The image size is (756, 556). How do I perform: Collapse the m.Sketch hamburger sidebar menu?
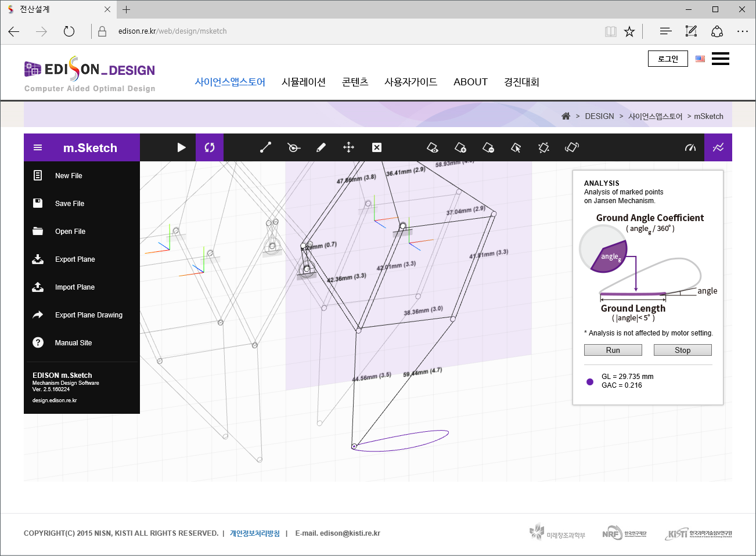click(x=38, y=147)
